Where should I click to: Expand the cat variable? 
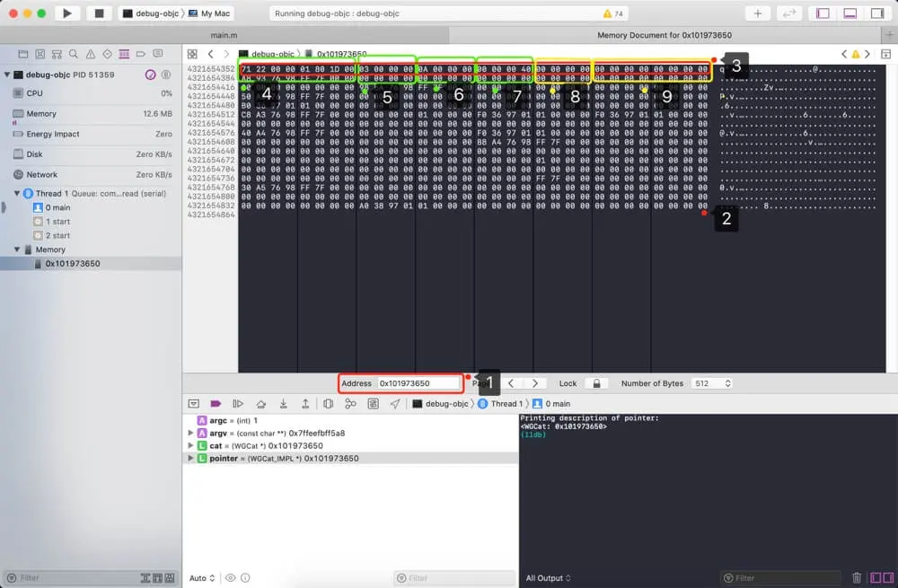tap(190, 445)
